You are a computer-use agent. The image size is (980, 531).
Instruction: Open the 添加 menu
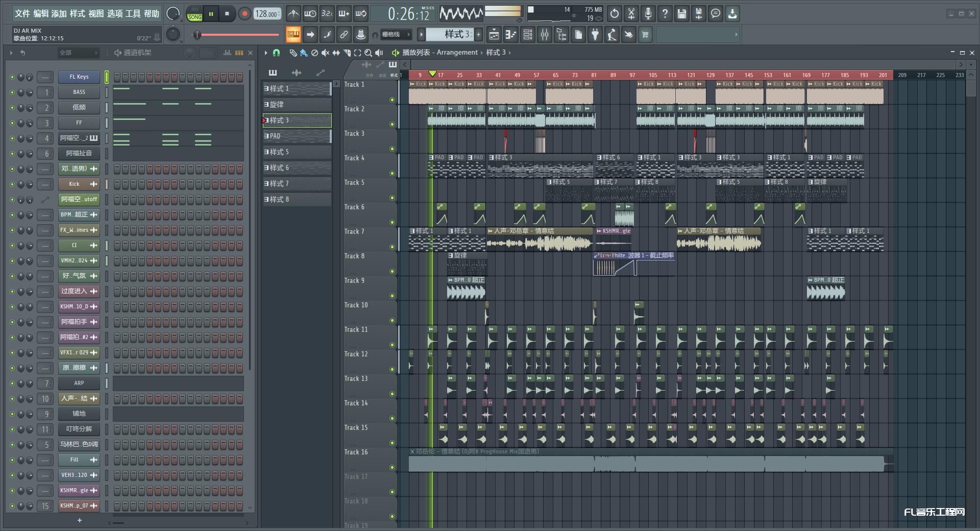pyautogui.click(x=59, y=14)
